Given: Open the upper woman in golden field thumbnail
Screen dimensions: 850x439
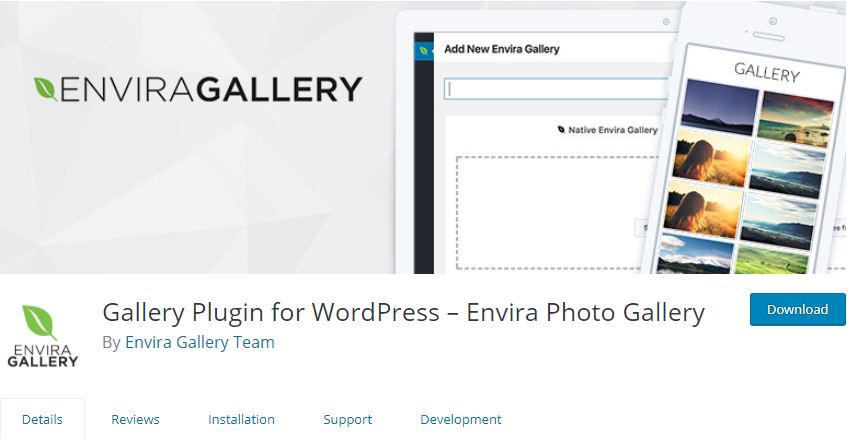Looking at the screenshot, I should tap(709, 156).
